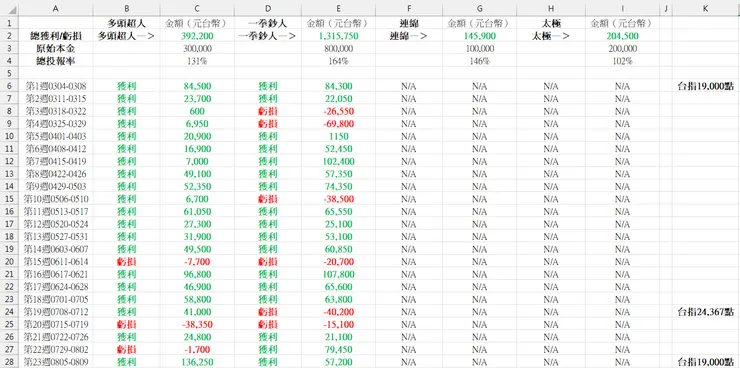Click cell showing -7,700
Image resolution: width=740 pixels, height=368 pixels.
(197, 261)
